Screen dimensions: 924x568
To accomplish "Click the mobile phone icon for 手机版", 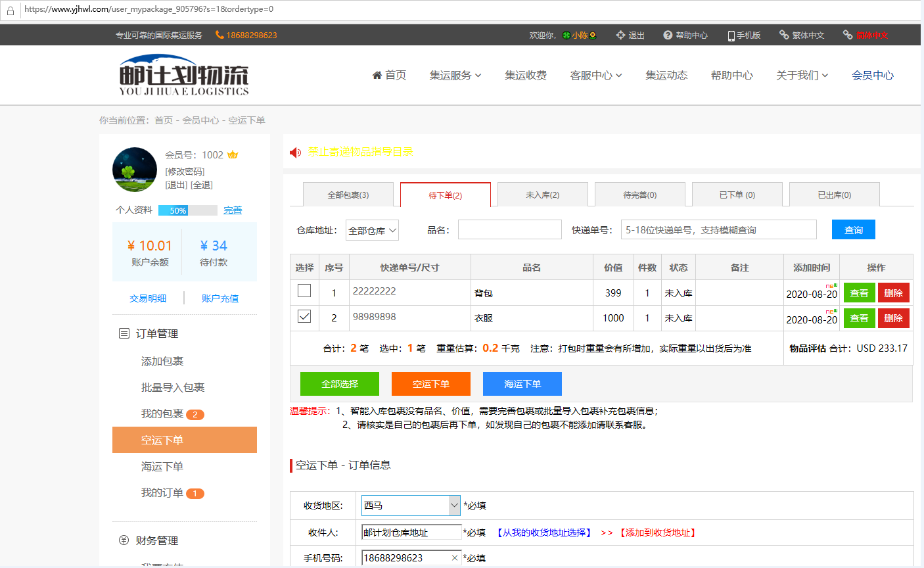I will 731,35.
